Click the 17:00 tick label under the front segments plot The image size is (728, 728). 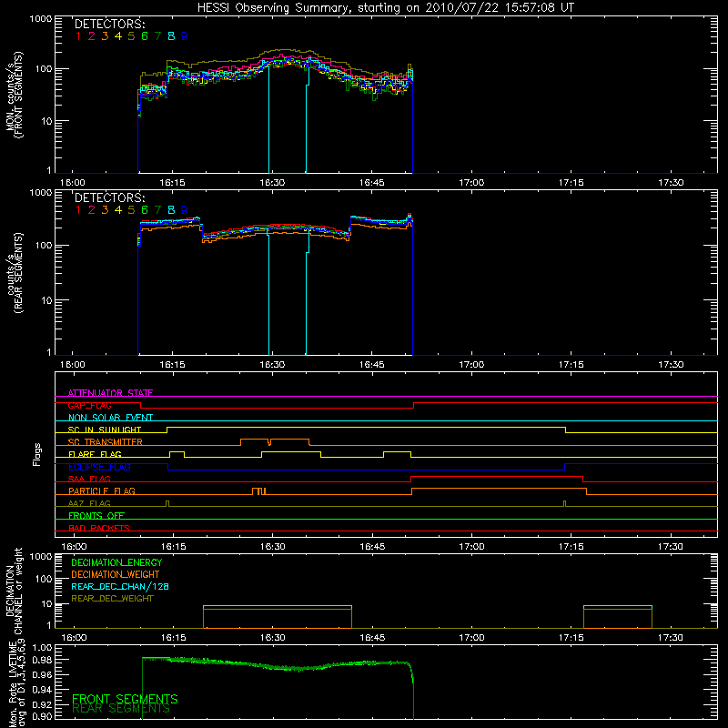(471, 183)
